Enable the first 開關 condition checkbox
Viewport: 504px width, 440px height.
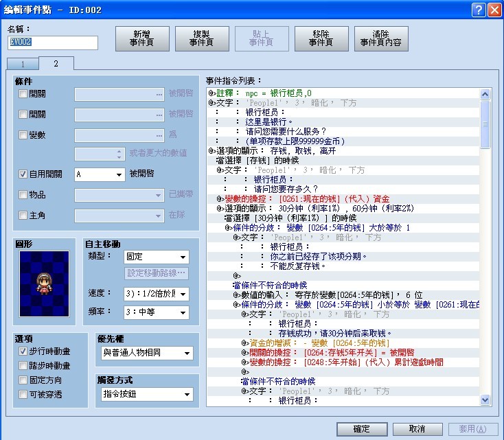(23, 94)
